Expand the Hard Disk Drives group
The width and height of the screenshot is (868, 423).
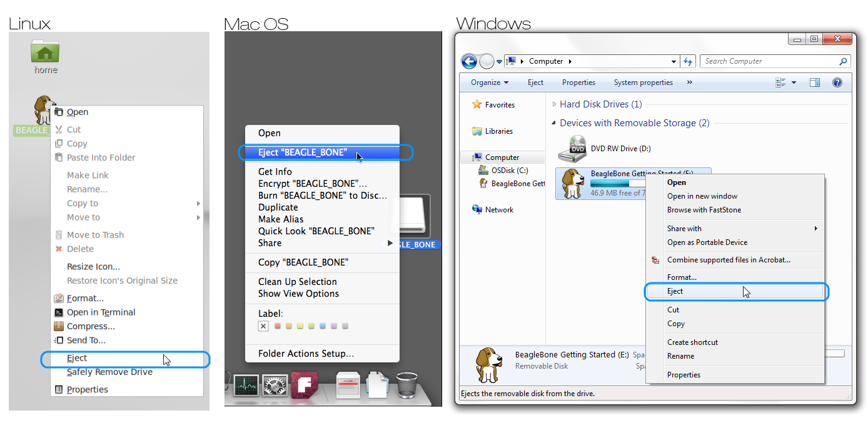(x=554, y=104)
